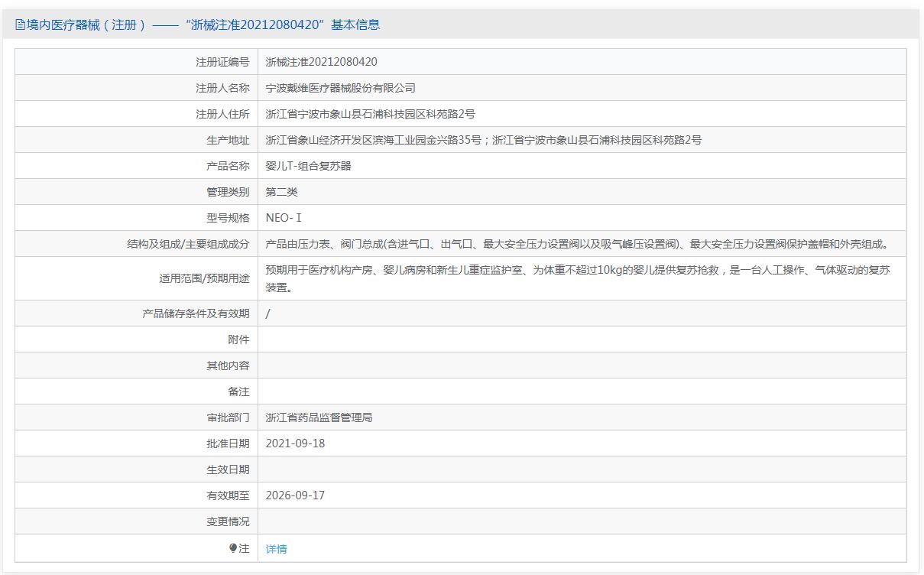924x575 pixels.
Task: Click the model specification NEO-I
Action: point(284,218)
